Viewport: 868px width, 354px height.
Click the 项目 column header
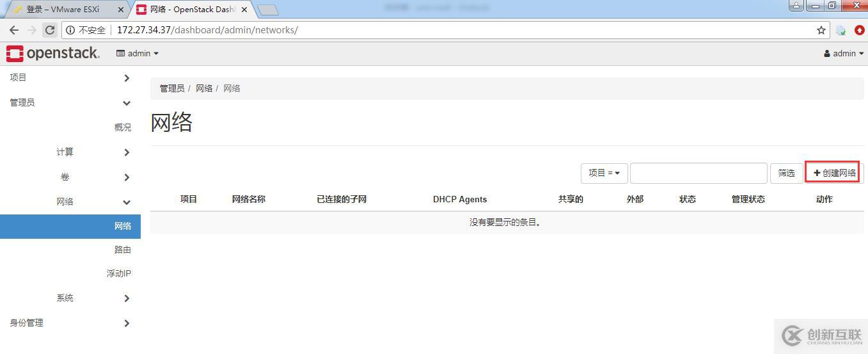tap(189, 199)
